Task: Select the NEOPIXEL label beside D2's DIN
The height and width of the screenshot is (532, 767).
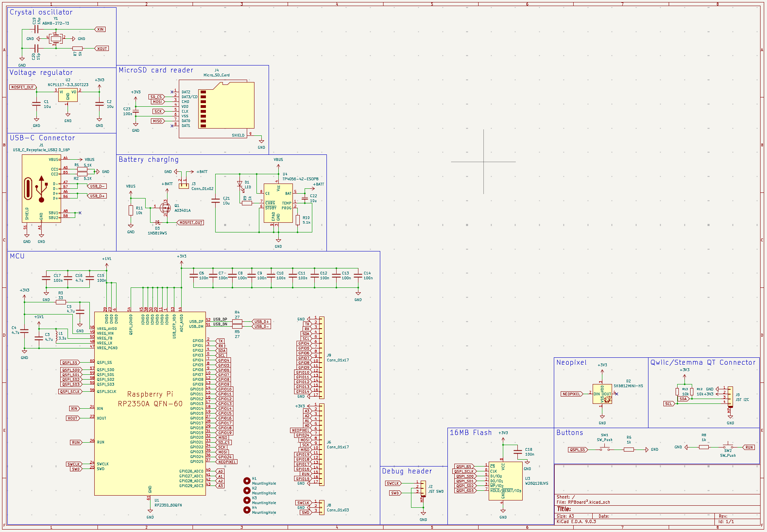Action: click(571, 394)
